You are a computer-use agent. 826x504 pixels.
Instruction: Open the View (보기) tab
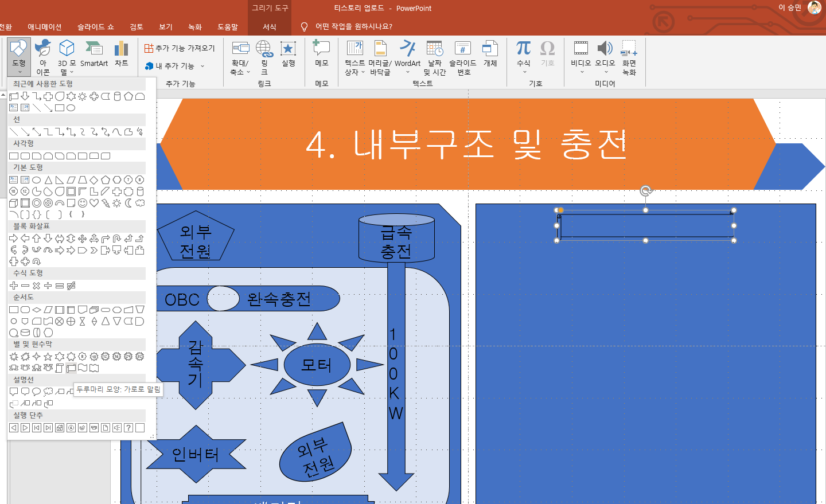[x=166, y=27]
